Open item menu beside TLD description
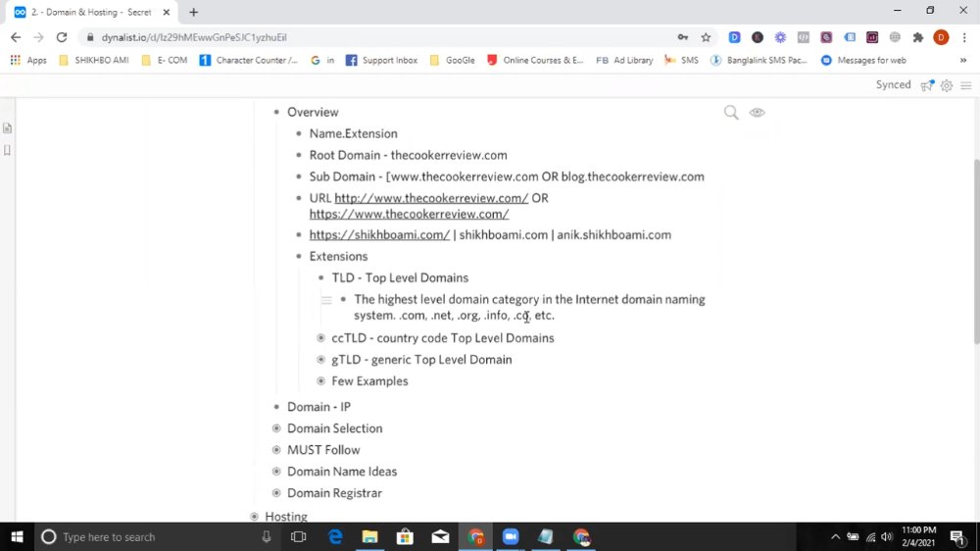This screenshot has height=551, width=980. (x=326, y=300)
